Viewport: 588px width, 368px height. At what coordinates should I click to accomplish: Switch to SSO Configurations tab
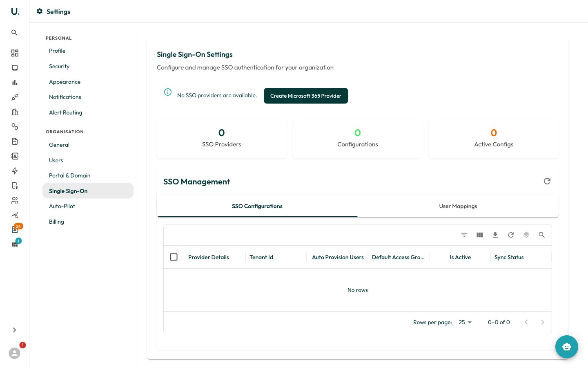coord(257,206)
